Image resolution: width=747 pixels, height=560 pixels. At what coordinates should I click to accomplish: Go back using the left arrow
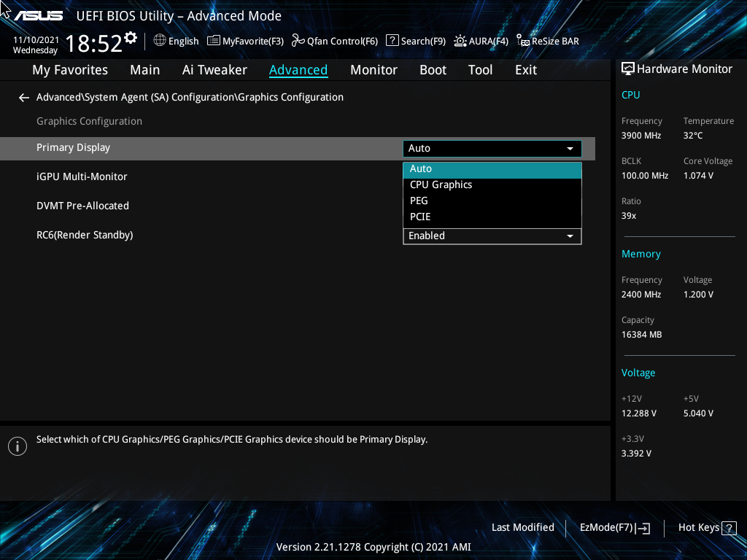click(24, 98)
